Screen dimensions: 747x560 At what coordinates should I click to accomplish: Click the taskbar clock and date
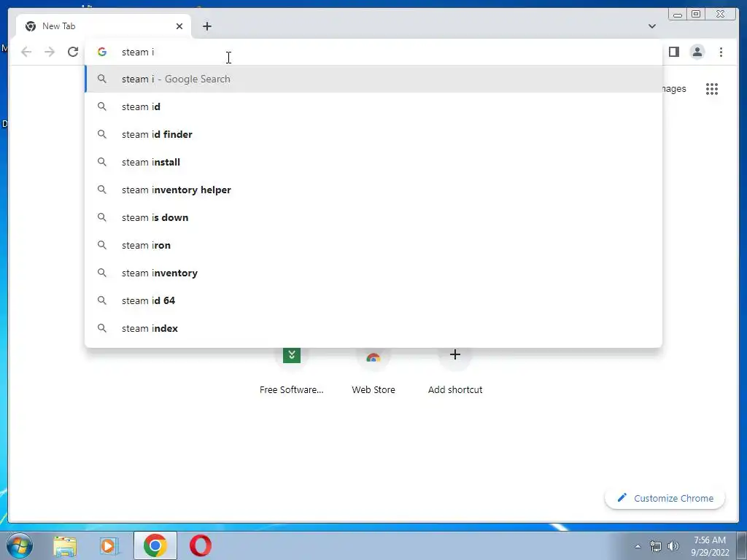tap(710, 546)
